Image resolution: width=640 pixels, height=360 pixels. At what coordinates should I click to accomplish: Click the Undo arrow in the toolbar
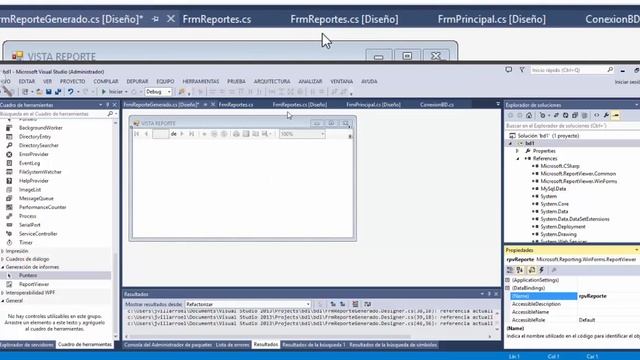(71, 92)
